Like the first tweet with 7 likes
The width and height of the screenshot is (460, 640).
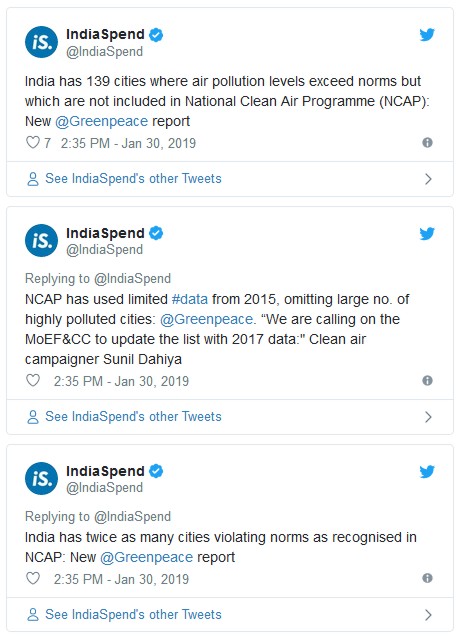tap(33, 142)
